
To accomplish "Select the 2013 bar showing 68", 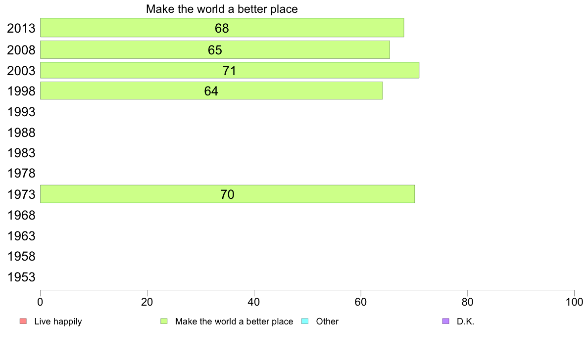I will click(222, 28).
